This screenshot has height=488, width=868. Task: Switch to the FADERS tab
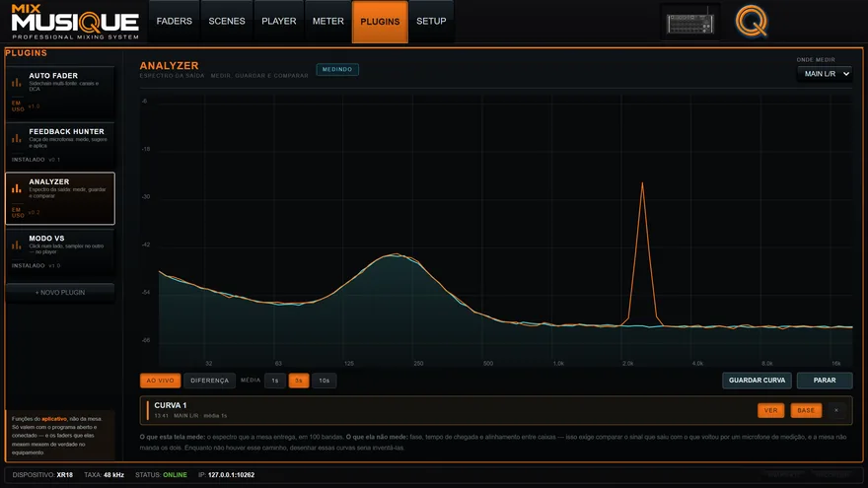(174, 22)
